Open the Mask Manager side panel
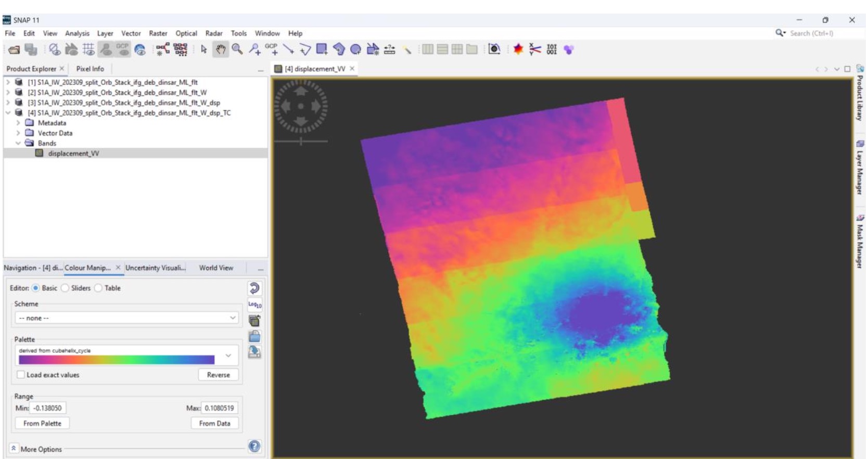Viewport: 868px width, 459px height. (860, 241)
